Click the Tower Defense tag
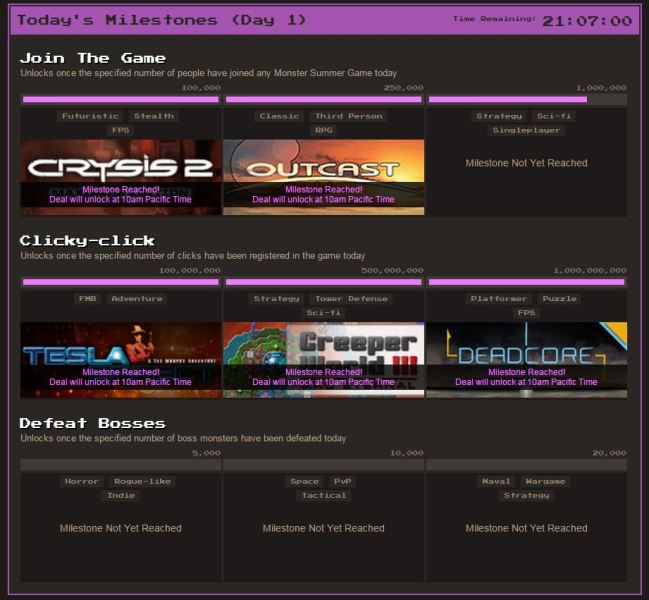The width and height of the screenshot is (649, 600). point(351,299)
